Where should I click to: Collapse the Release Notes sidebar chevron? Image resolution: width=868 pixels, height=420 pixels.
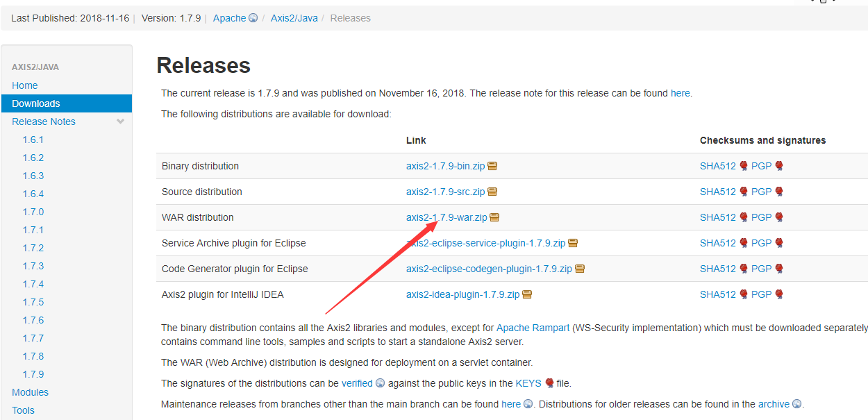(x=121, y=121)
